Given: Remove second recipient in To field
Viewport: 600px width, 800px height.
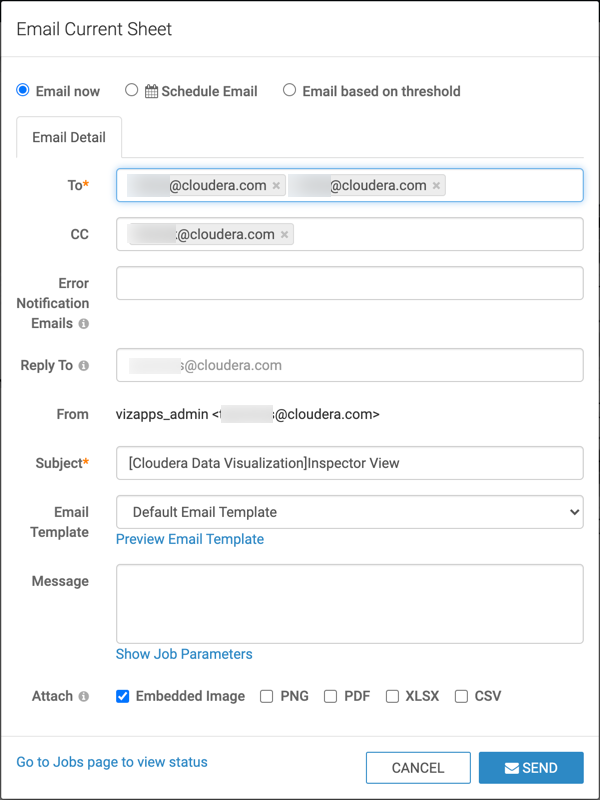Looking at the screenshot, I should coord(437,186).
